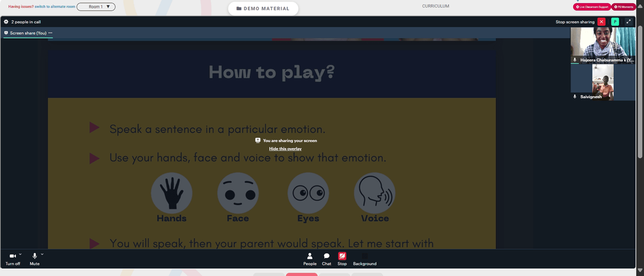The width and height of the screenshot is (644, 276).
Task: Open the Chat panel
Action: tap(327, 259)
